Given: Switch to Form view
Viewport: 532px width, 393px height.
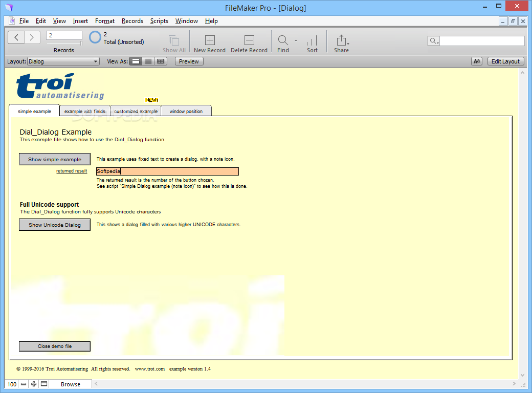Looking at the screenshot, I should coord(136,61).
